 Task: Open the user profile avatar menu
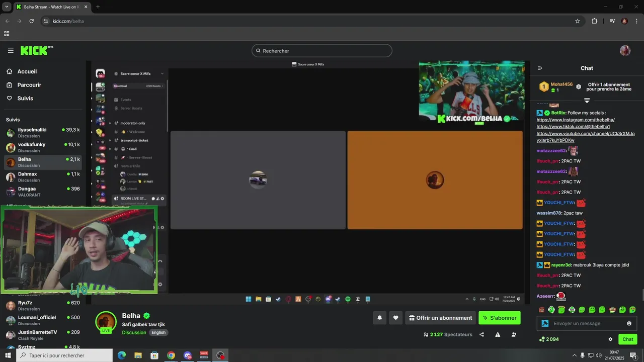tap(625, 50)
